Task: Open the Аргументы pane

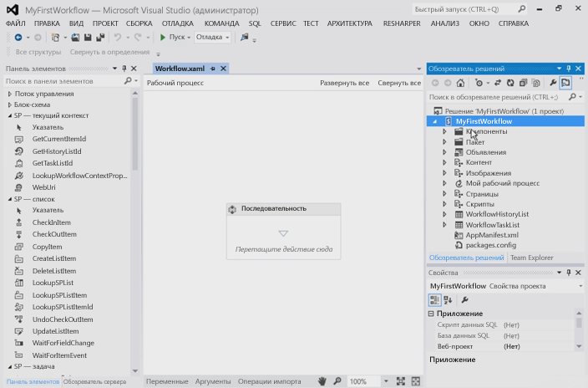Action: (213, 381)
